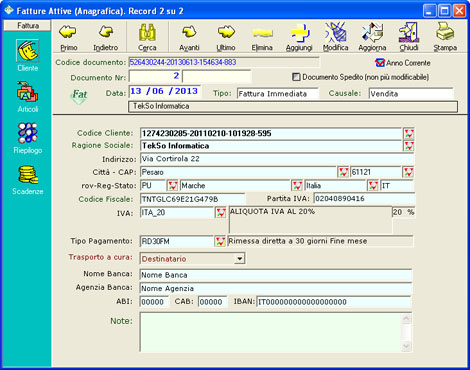The image size is (470, 370).
Task: Go to first record with Primo
Action: tap(69, 37)
